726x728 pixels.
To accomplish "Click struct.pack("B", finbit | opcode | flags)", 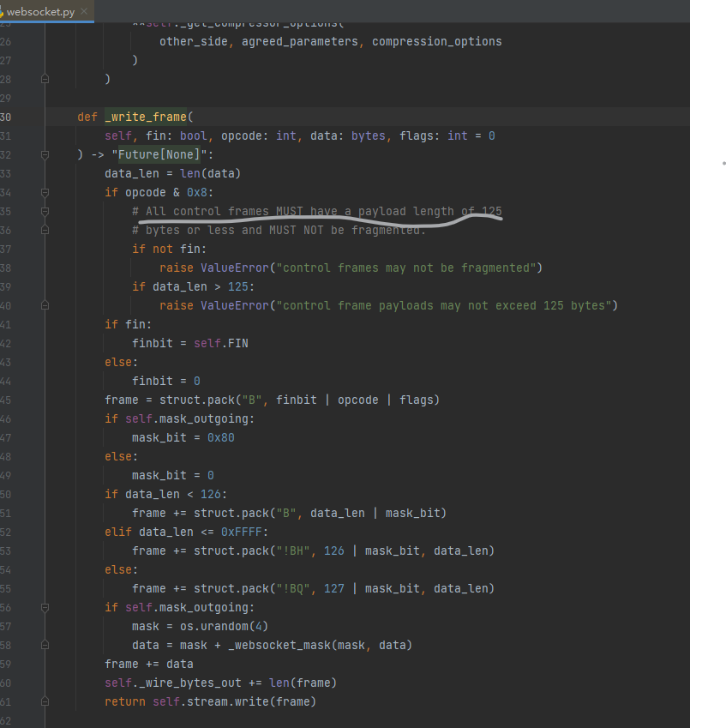I will pos(299,400).
